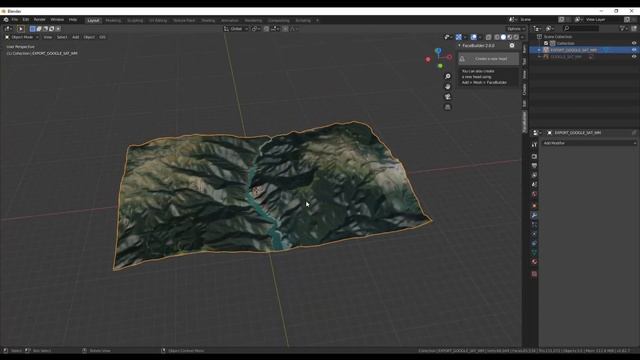This screenshot has height=360, width=640.
Task: Open the shading options dropdown arrow
Action: 522,37
